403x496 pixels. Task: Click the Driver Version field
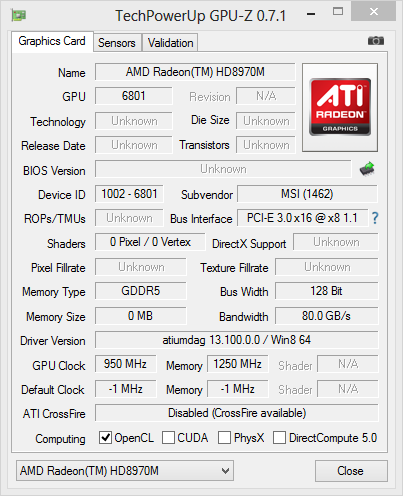(237, 340)
